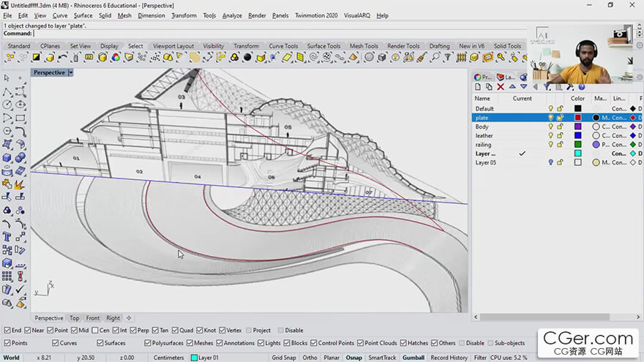Switch to the Top viewport tab
Screen dimensions: 644x362
pyautogui.click(x=75, y=318)
